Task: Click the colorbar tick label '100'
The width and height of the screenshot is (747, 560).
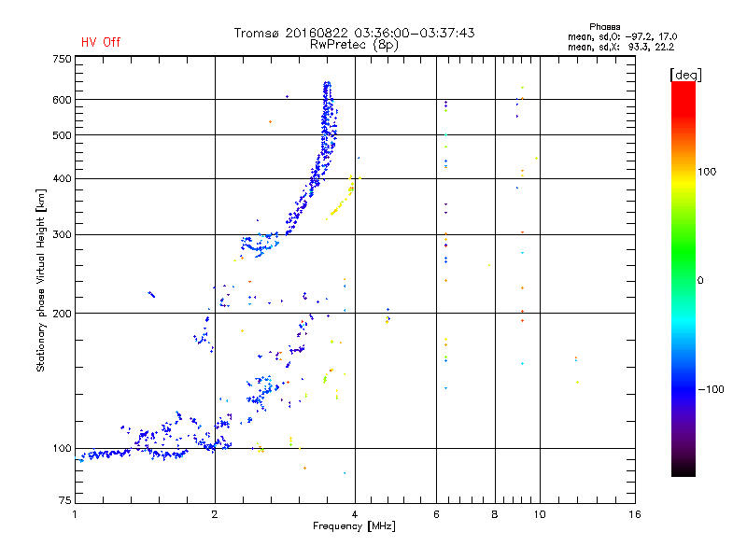Action: pyautogui.click(x=707, y=172)
